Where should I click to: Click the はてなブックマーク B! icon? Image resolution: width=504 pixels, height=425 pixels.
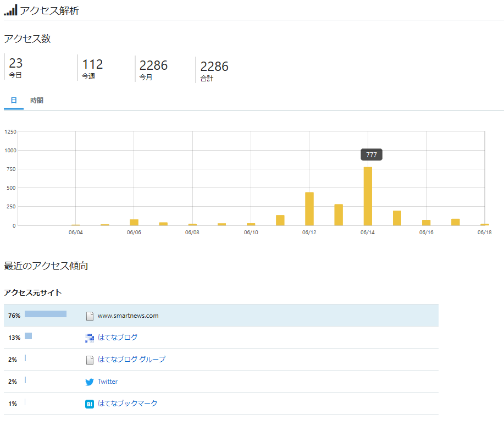click(x=90, y=404)
